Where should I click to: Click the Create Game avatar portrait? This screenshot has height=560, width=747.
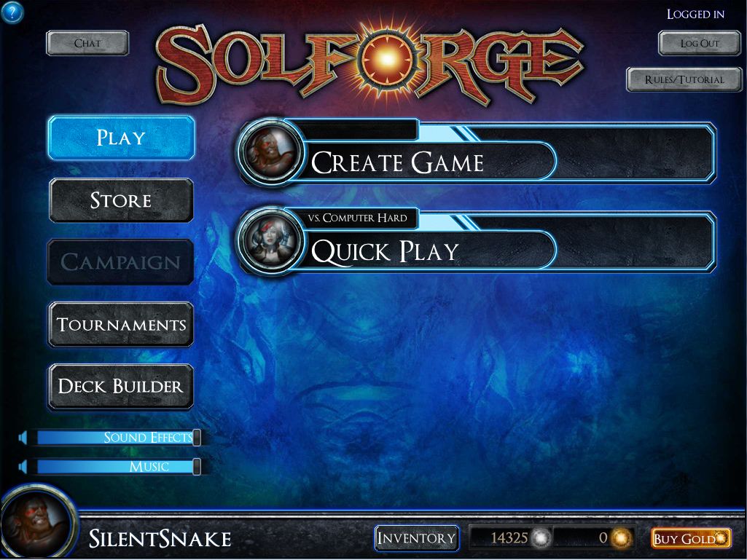point(270,151)
